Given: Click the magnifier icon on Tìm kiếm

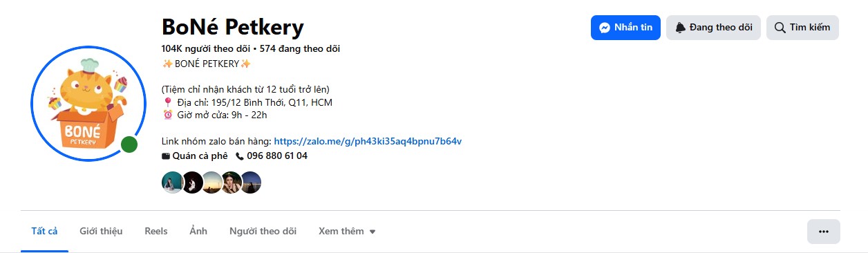Looking at the screenshot, I should (x=780, y=28).
